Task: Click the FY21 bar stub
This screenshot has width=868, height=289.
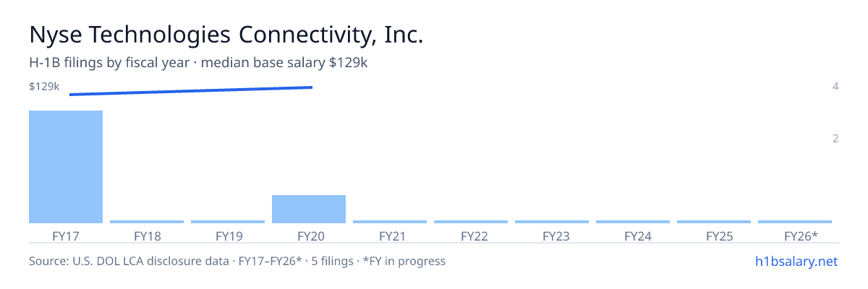Action: point(390,222)
